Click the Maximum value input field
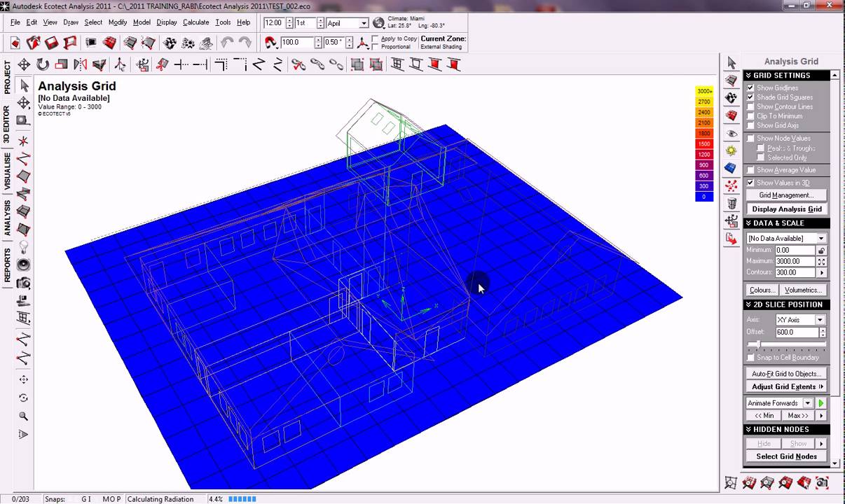The image size is (845, 504). coord(795,261)
